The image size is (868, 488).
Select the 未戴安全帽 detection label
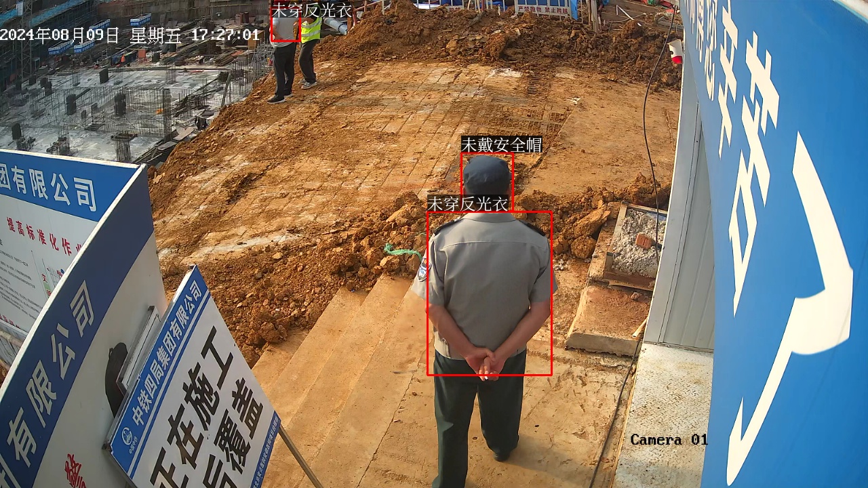click(x=501, y=144)
